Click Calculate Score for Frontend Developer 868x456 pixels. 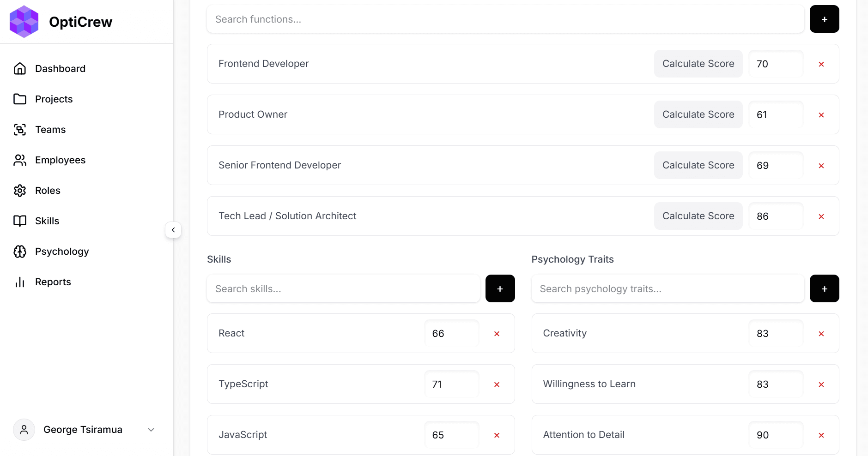tap(698, 64)
